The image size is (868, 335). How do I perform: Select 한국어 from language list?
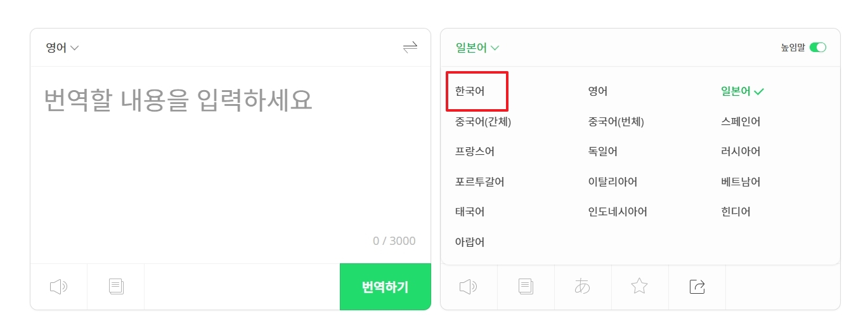click(470, 91)
